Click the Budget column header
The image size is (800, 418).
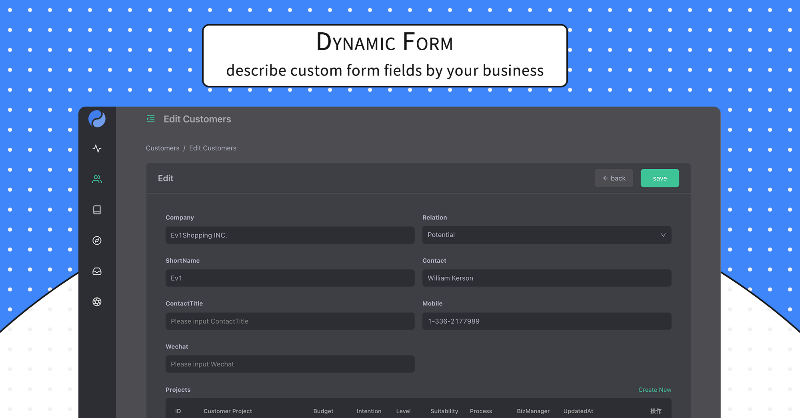[x=323, y=411]
